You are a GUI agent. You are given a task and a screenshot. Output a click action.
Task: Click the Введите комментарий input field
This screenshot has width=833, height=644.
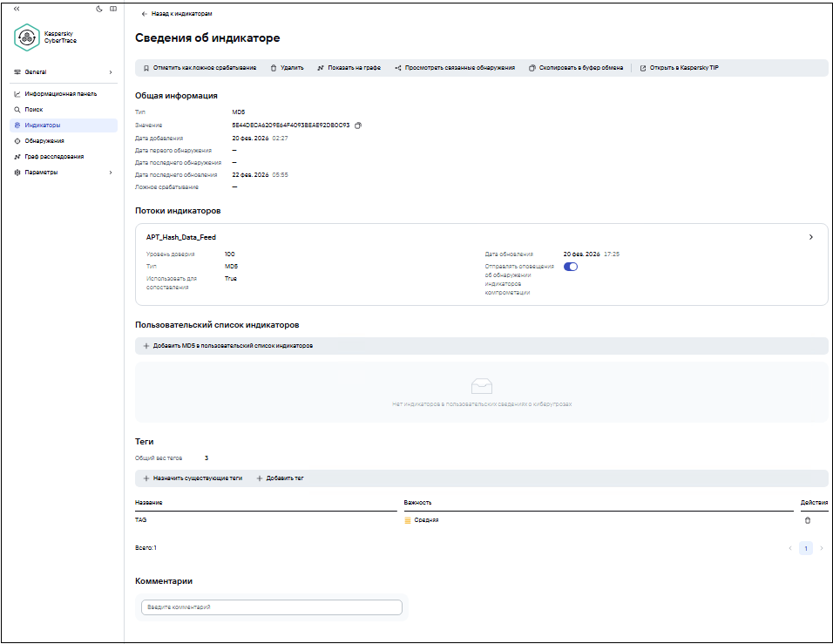coord(272,607)
